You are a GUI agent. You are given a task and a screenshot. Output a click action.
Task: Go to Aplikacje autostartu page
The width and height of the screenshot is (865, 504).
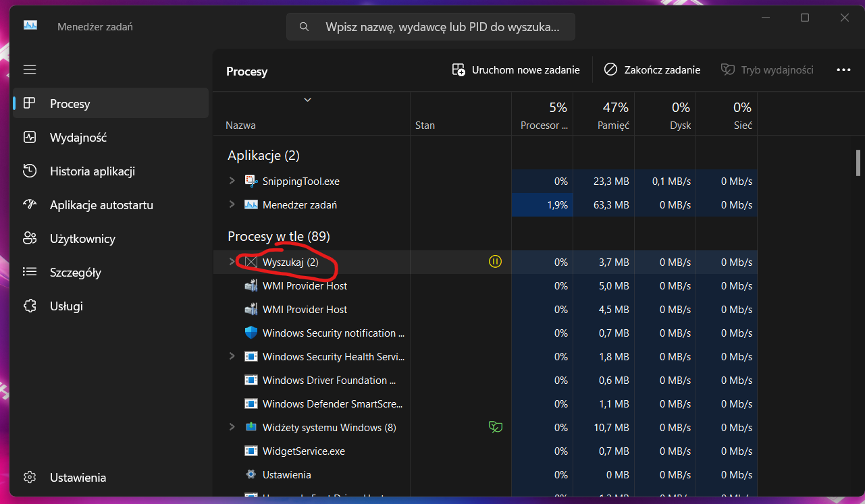click(x=111, y=204)
